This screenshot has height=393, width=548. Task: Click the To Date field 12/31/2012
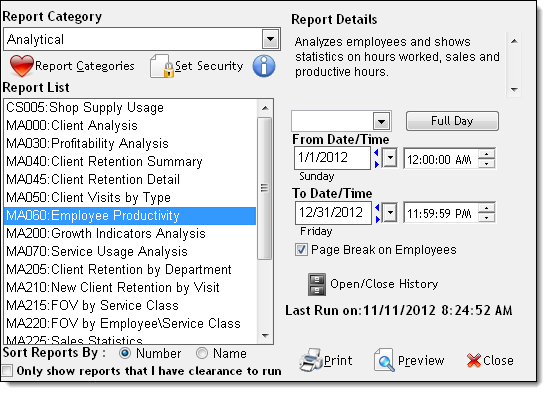point(333,213)
